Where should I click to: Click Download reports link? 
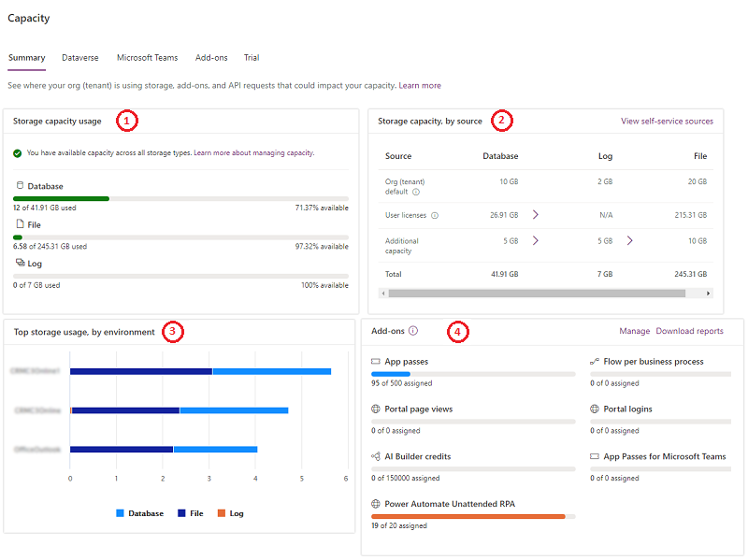(x=689, y=331)
